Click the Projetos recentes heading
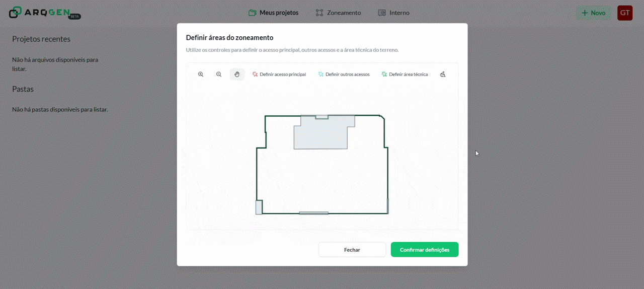This screenshot has height=289, width=644. click(41, 39)
